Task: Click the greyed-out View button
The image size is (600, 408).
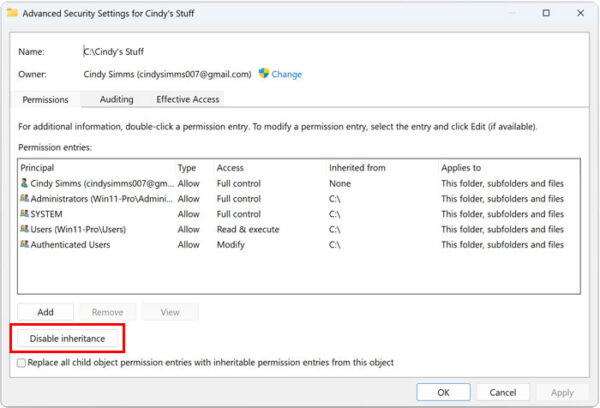Action: [x=170, y=312]
